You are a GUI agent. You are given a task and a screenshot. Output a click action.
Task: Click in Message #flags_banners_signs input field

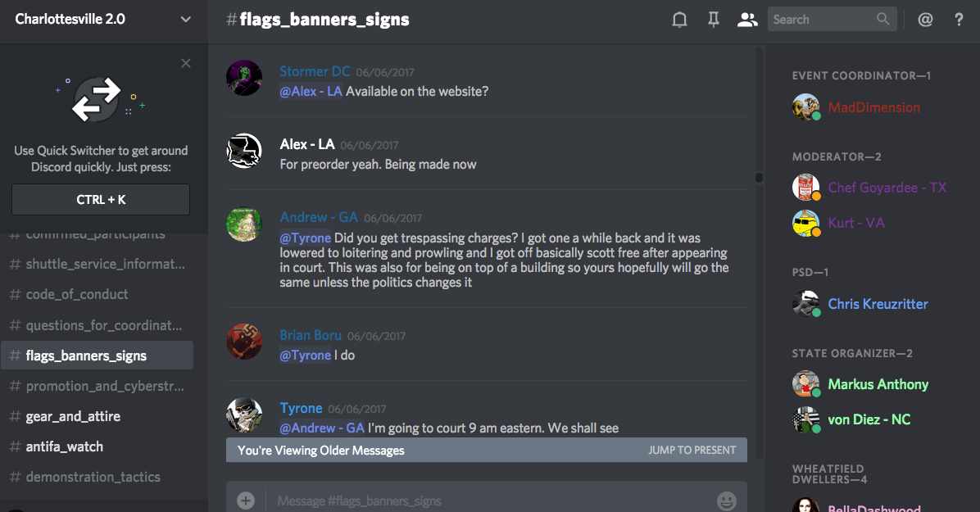point(488,501)
